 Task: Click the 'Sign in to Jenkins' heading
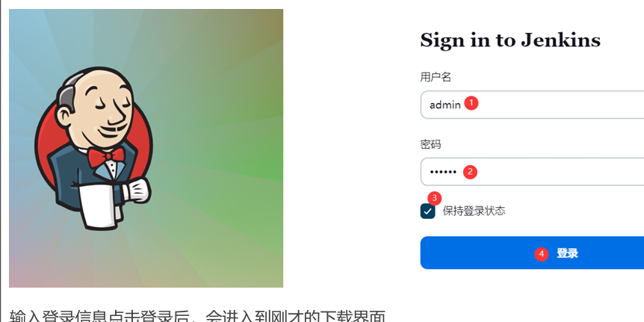pyautogui.click(x=510, y=40)
